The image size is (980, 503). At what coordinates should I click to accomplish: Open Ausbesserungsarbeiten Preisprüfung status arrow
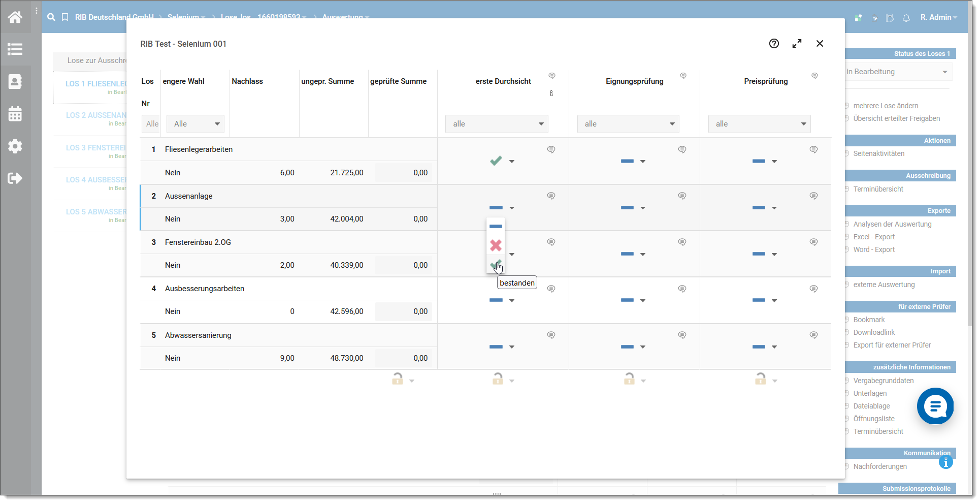(774, 301)
